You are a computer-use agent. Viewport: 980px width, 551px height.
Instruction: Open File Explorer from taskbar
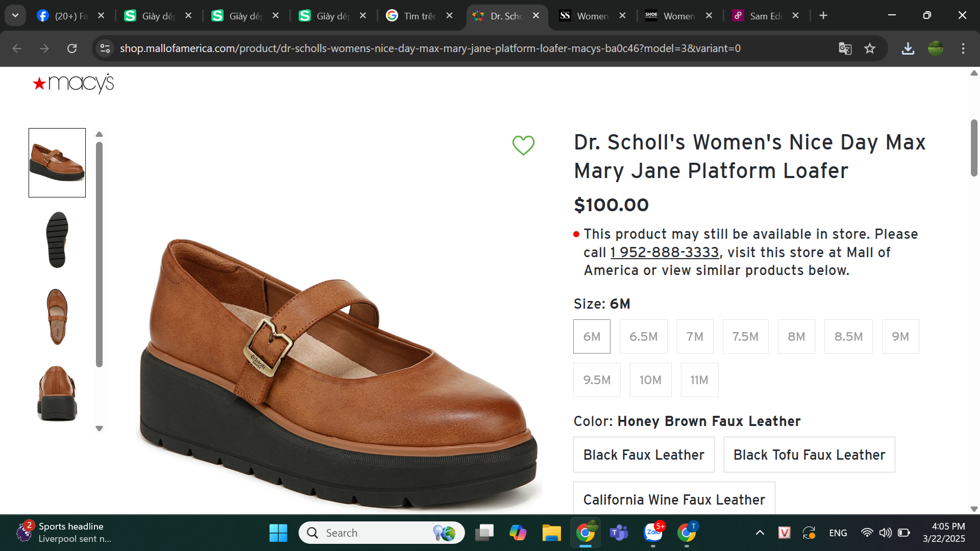click(551, 533)
